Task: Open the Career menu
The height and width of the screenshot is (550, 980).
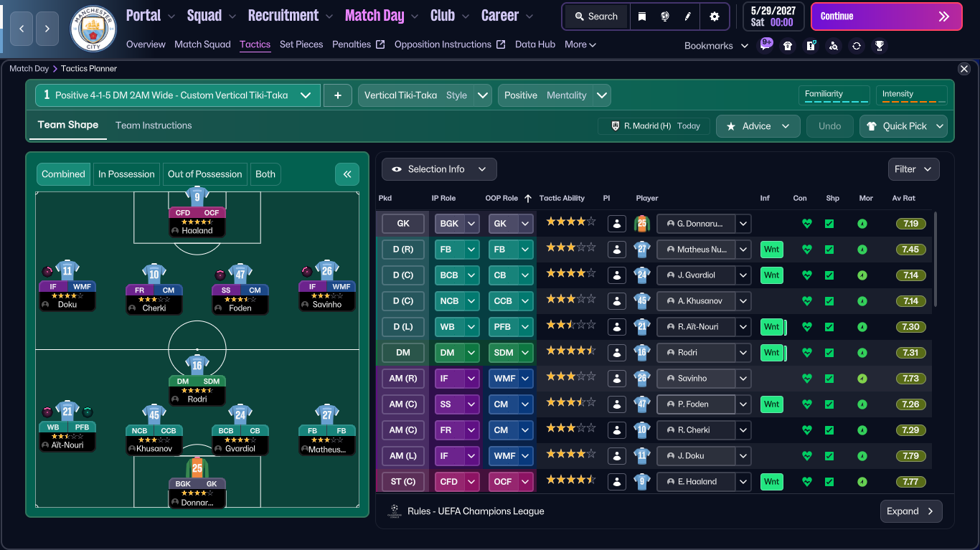Action: pos(508,16)
